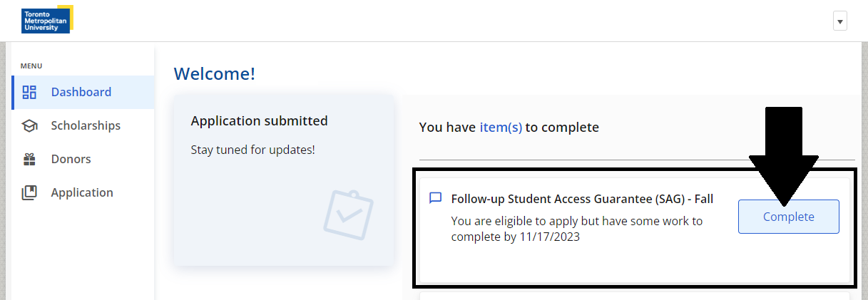Click the Dashboard grid icon
Screen dimensions: 868x300
pyautogui.click(x=29, y=92)
